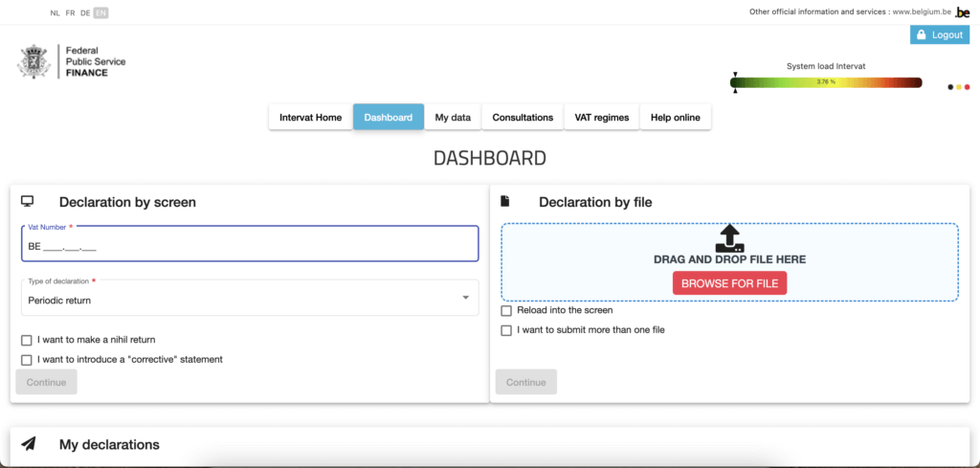The height and width of the screenshot is (468, 980).
Task: Enable the "corrective" statement checkbox
Action: [26, 360]
